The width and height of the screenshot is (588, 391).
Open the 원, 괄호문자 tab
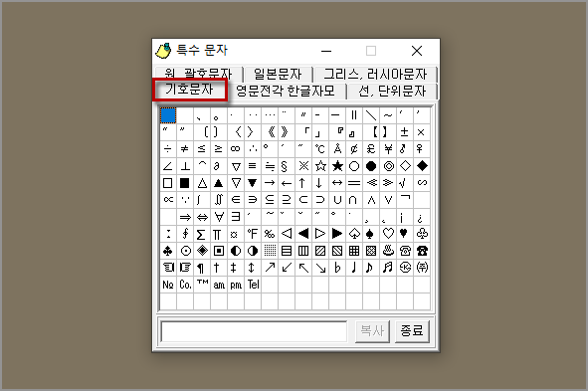click(x=199, y=74)
